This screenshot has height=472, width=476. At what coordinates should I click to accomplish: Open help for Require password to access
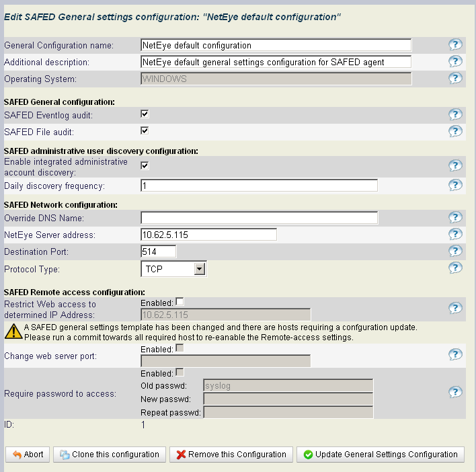(455, 392)
